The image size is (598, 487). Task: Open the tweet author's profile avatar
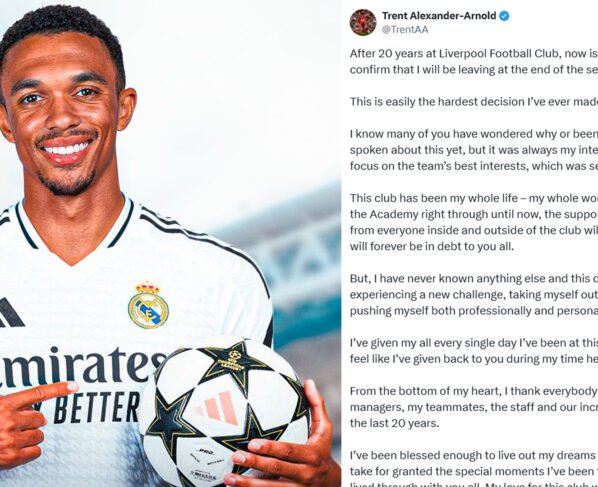pyautogui.click(x=363, y=23)
